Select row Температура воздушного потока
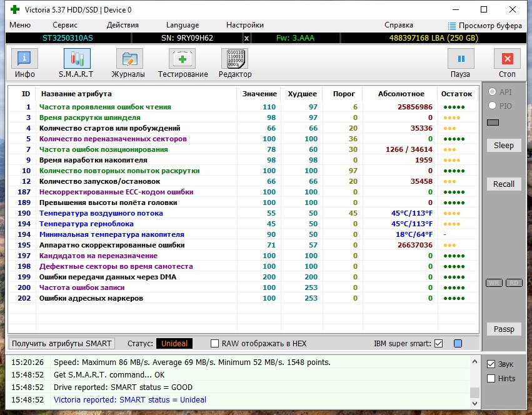Screen dimensions: 532x415 (x=243, y=213)
